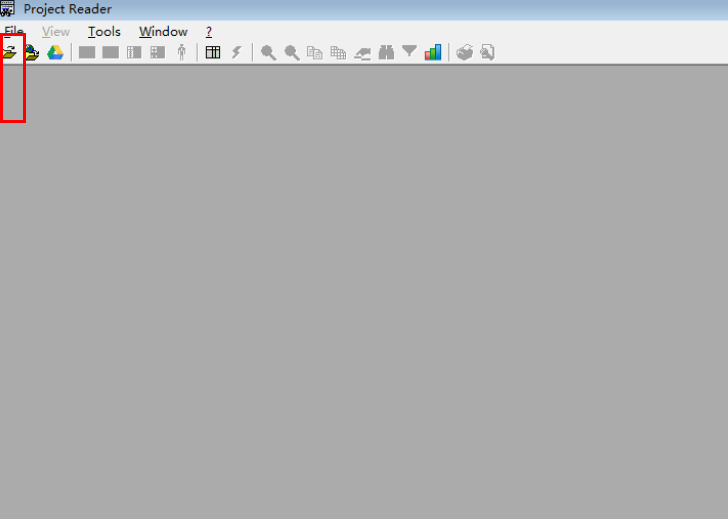The image size is (728, 519).
Task: Click the funnel filter icon
Action: click(409, 52)
